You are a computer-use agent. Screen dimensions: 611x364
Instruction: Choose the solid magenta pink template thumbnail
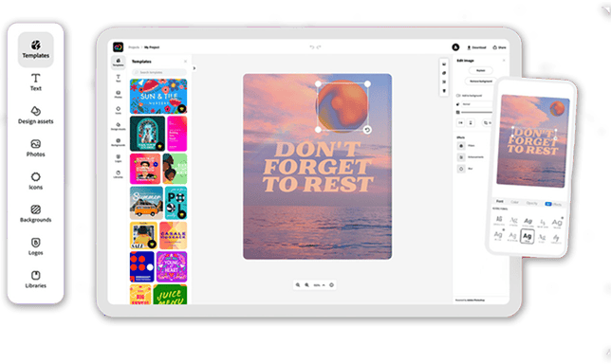176,134
